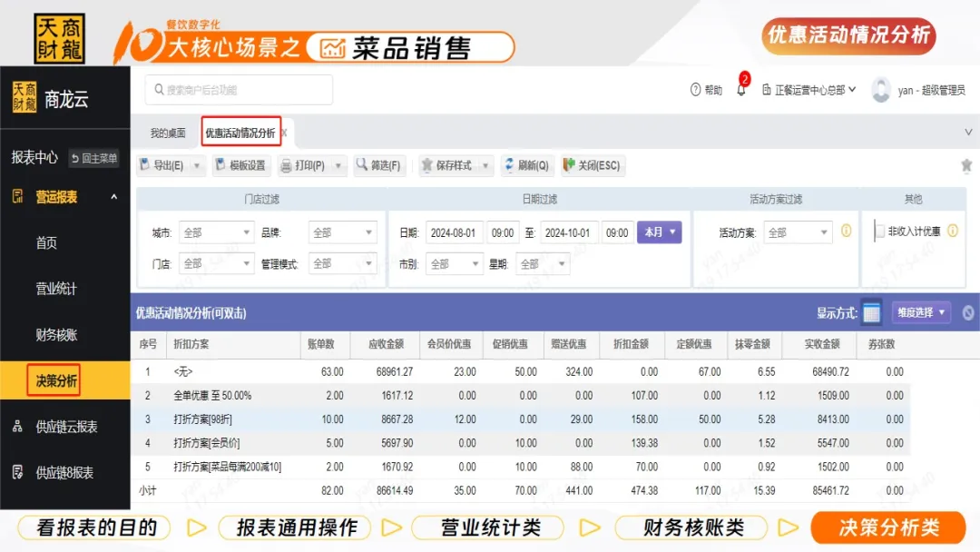The height and width of the screenshot is (552, 980).
Task: Click the 筛选(F) button
Action: (x=379, y=165)
